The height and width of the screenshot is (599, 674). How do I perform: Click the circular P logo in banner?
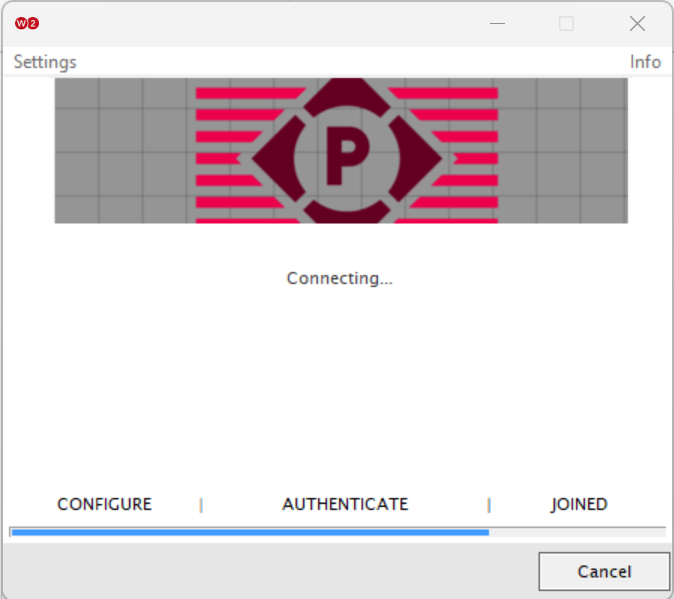coord(346,153)
